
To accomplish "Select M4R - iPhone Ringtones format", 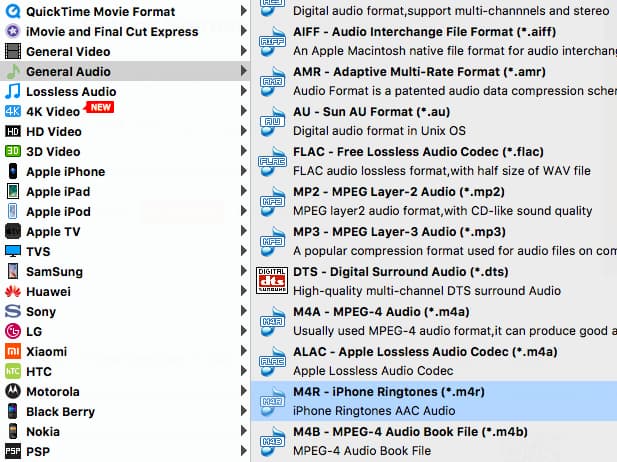I will tap(434, 401).
